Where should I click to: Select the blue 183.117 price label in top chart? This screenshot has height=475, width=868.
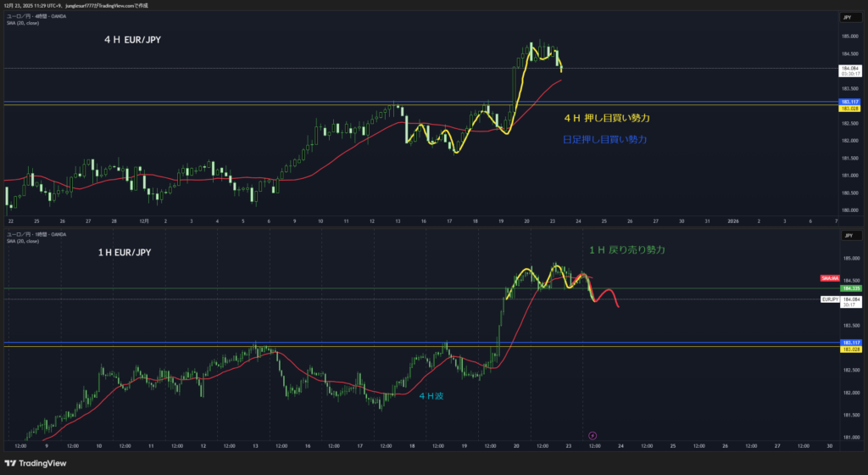(849, 102)
